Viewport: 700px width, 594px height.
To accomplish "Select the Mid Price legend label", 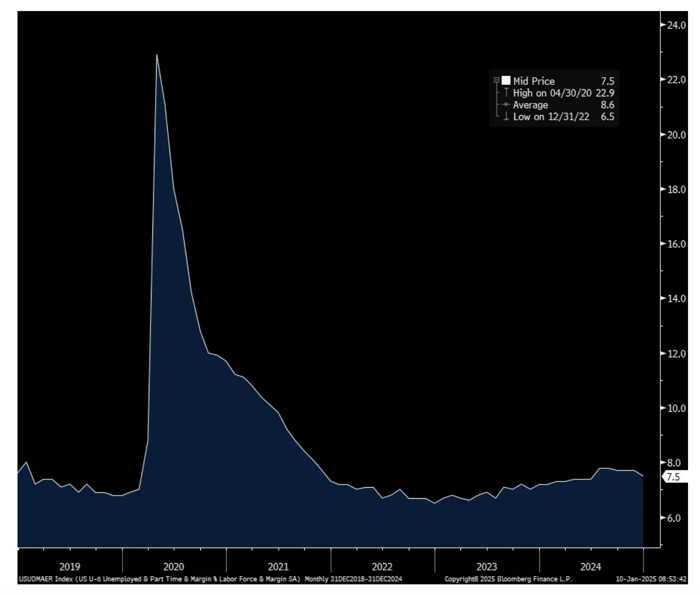I will pyautogui.click(x=534, y=81).
